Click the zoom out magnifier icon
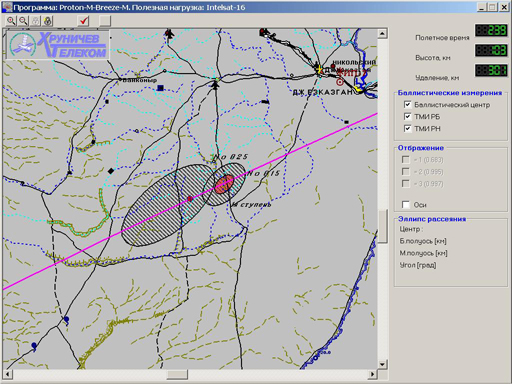 23,21
